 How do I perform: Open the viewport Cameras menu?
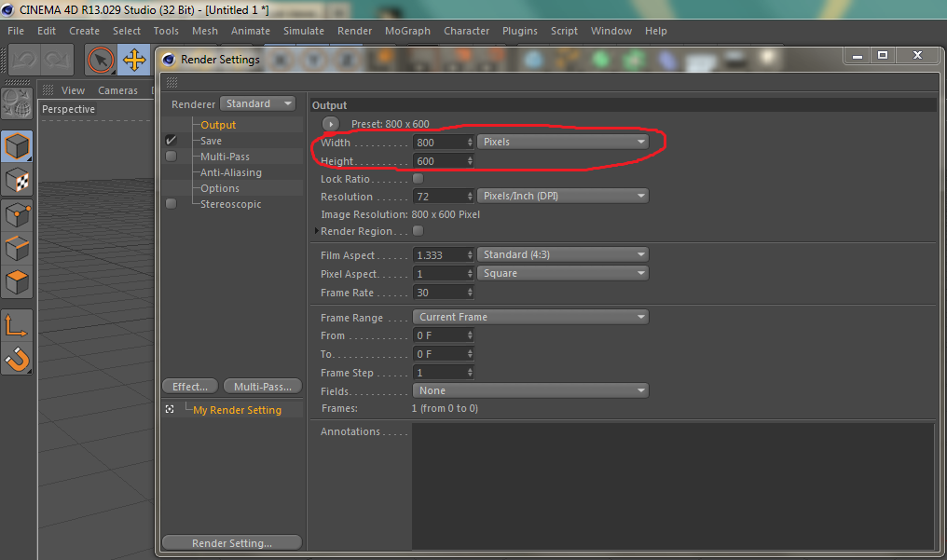pos(117,90)
